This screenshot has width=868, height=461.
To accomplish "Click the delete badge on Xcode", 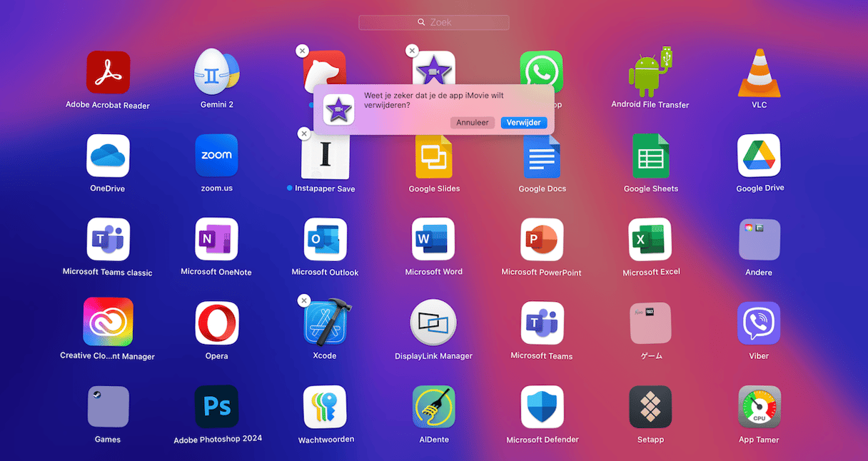I will [x=304, y=300].
